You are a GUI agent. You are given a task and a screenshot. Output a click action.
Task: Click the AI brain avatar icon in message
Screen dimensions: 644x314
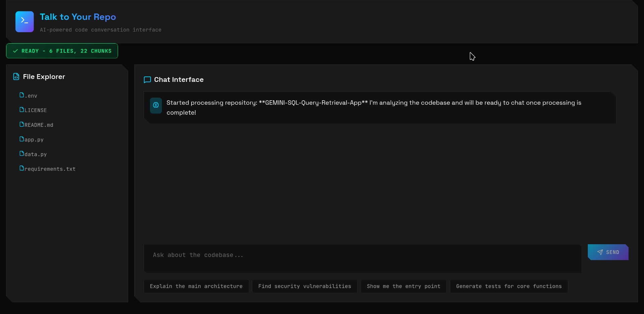[156, 105]
